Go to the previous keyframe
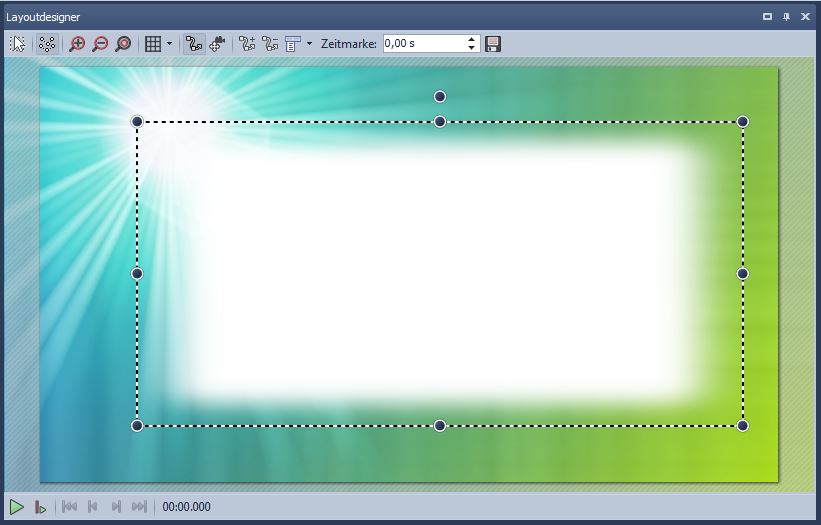 click(93, 507)
